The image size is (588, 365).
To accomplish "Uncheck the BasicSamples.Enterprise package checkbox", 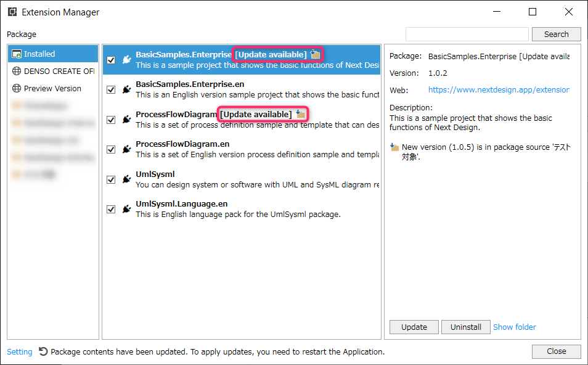I will (x=111, y=60).
